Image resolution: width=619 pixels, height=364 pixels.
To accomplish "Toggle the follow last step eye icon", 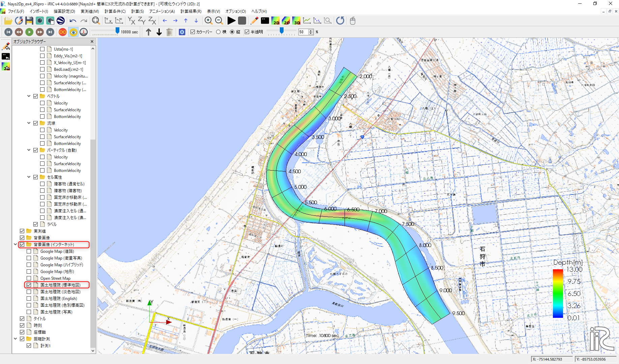I will pyautogui.click(x=73, y=32).
